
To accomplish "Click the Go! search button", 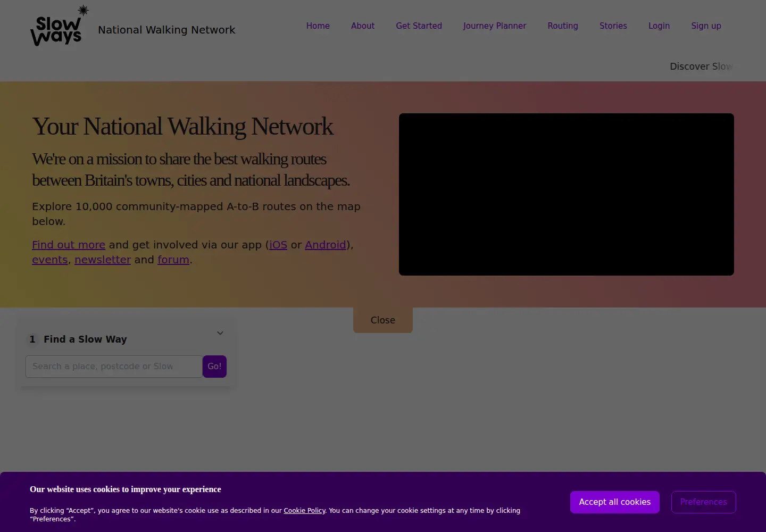I will tap(214, 367).
